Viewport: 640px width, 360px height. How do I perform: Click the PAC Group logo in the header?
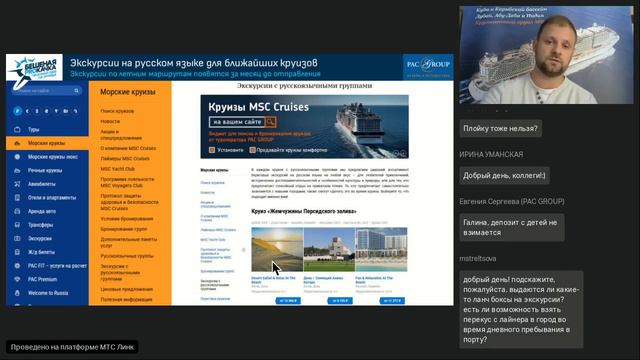[x=428, y=67]
